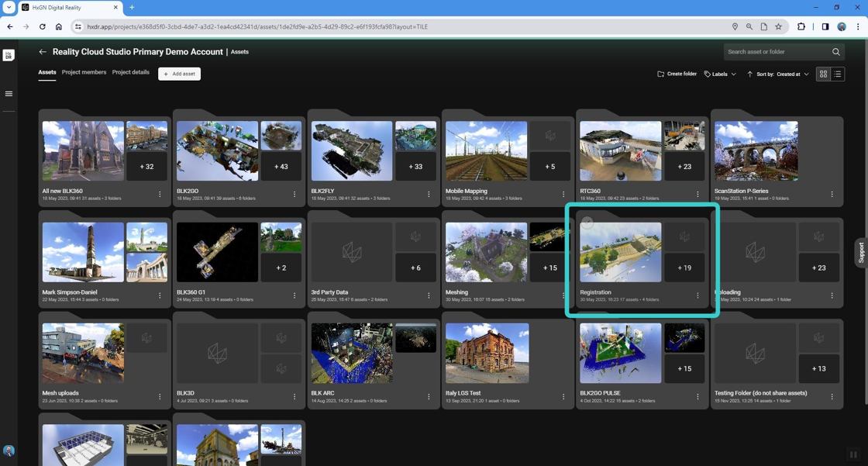Open Chrome profile avatar
Screen dimensions: 868x466
[842, 26]
